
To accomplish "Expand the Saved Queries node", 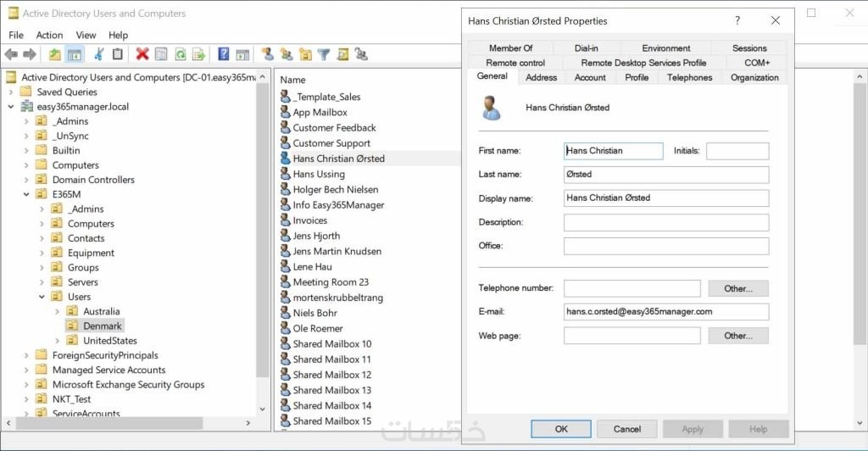I will click(11, 92).
